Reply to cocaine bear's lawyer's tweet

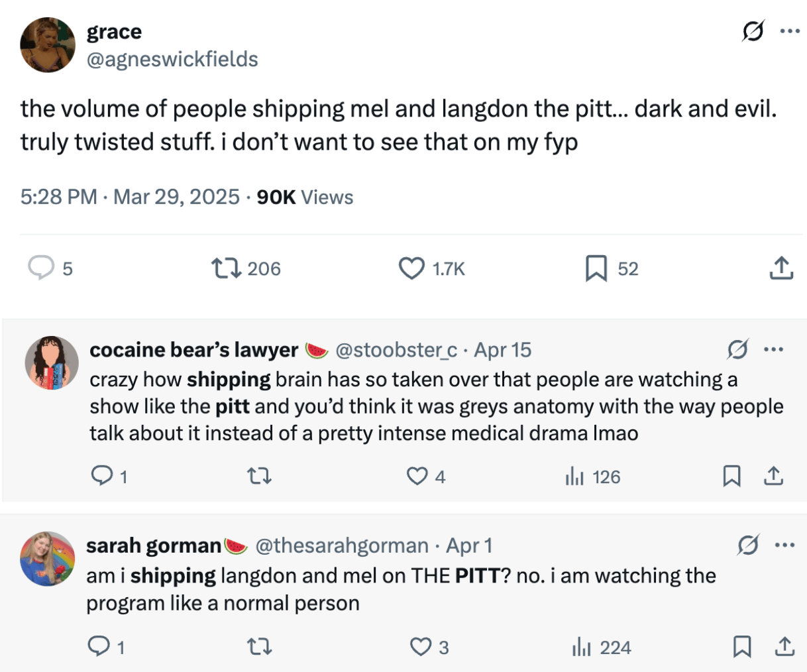click(101, 476)
